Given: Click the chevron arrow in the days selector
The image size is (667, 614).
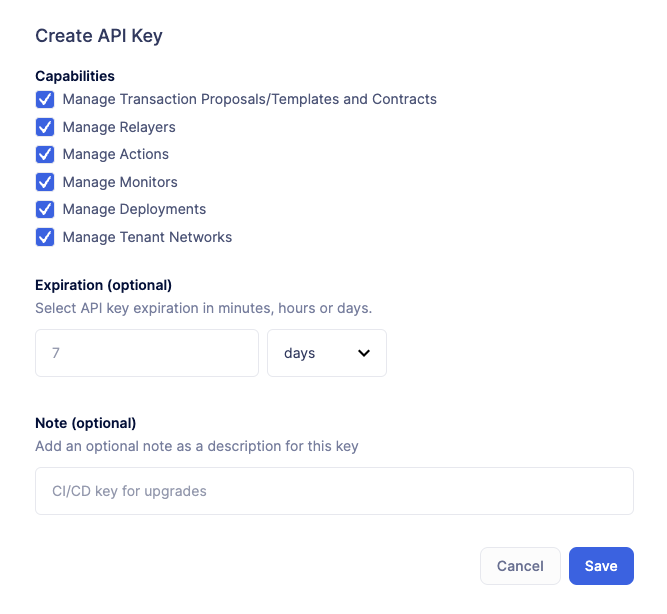Looking at the screenshot, I should point(364,353).
